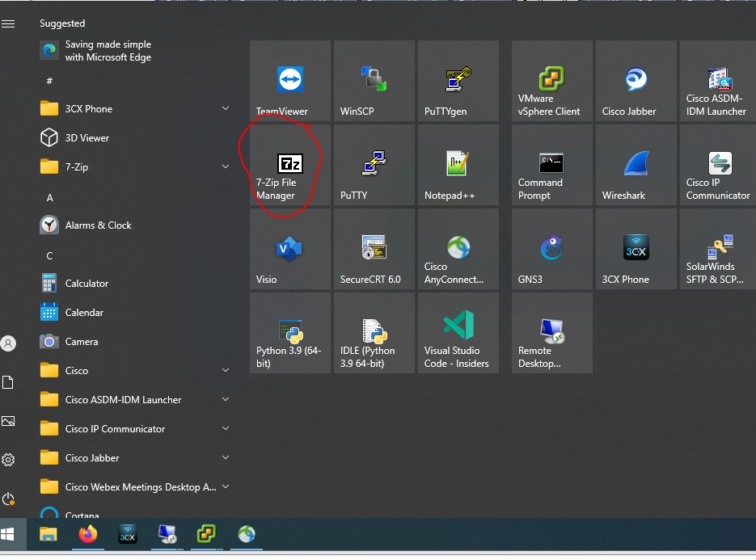Open Firefox from the taskbar
Image resolution: width=756 pixels, height=560 pixels.
[87, 534]
